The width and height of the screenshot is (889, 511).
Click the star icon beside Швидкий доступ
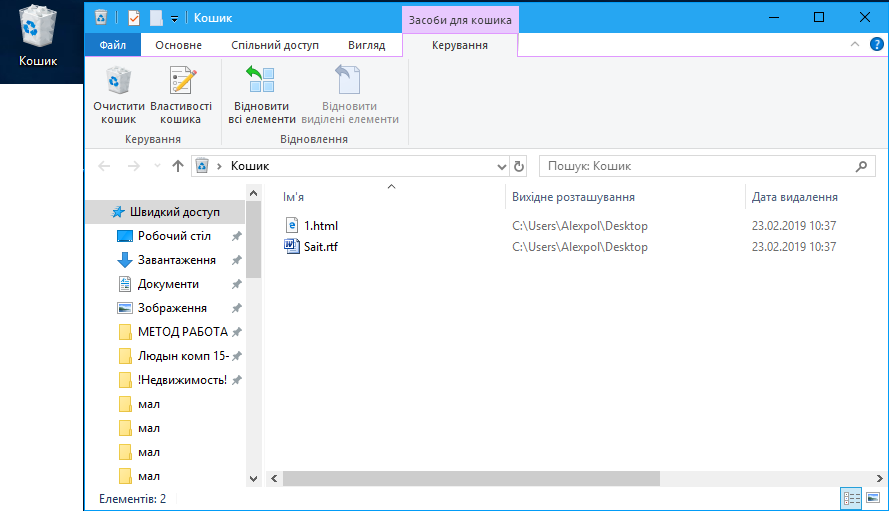118,212
